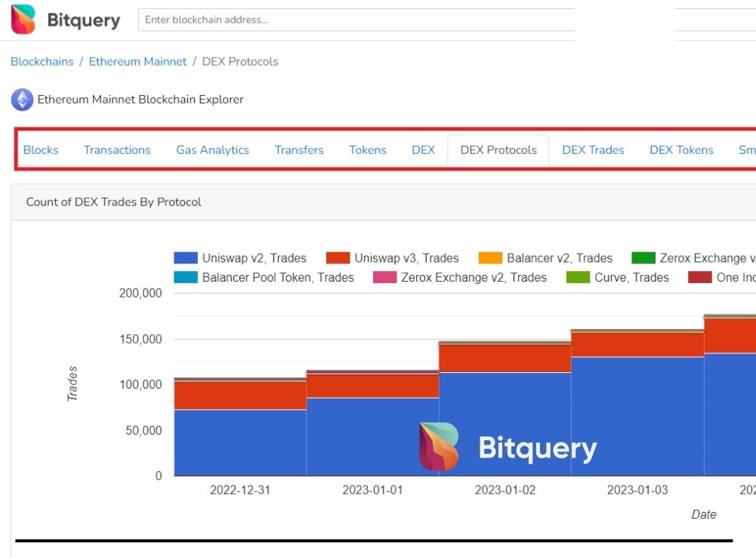756x558 pixels.
Task: Select the Transfers tab
Action: pos(299,150)
